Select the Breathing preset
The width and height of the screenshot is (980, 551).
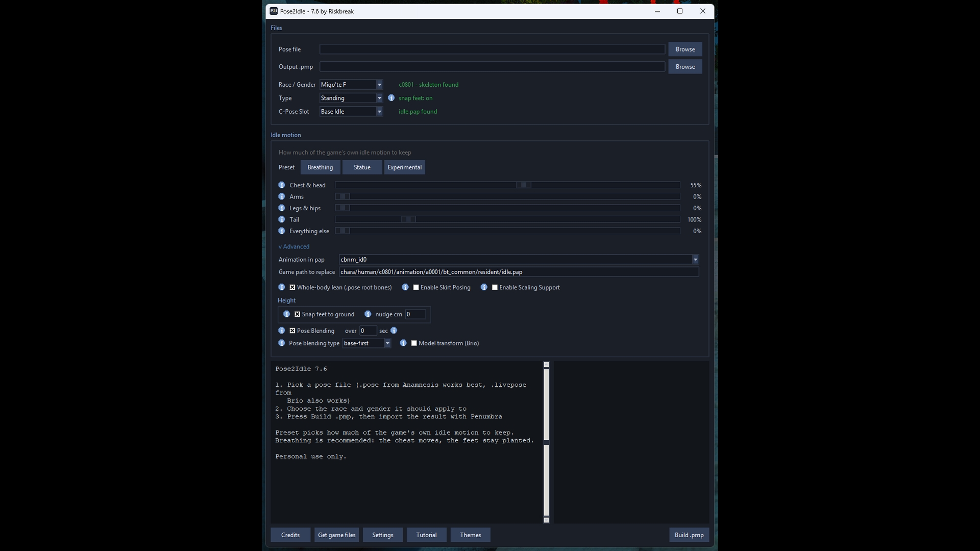point(320,167)
